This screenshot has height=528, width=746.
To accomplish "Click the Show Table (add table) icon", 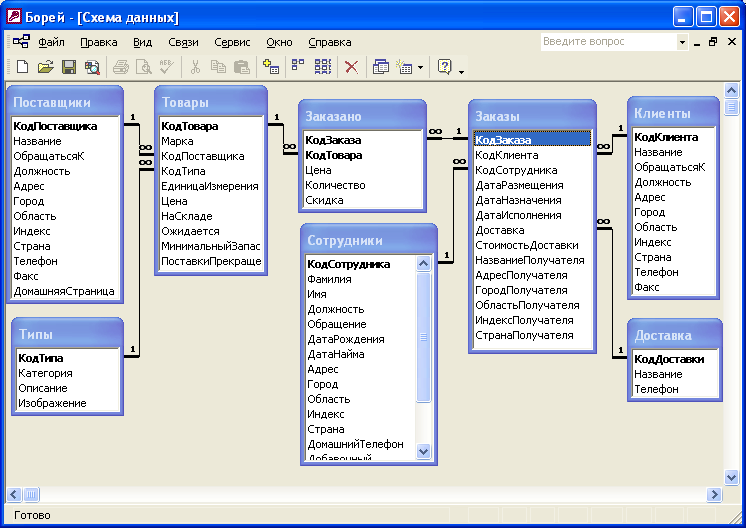I will 271,67.
